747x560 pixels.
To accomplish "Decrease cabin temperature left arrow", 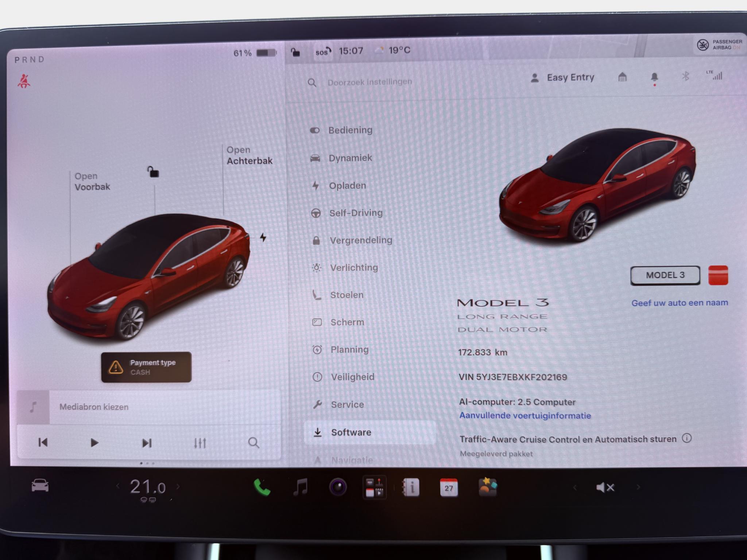I will 117,486.
